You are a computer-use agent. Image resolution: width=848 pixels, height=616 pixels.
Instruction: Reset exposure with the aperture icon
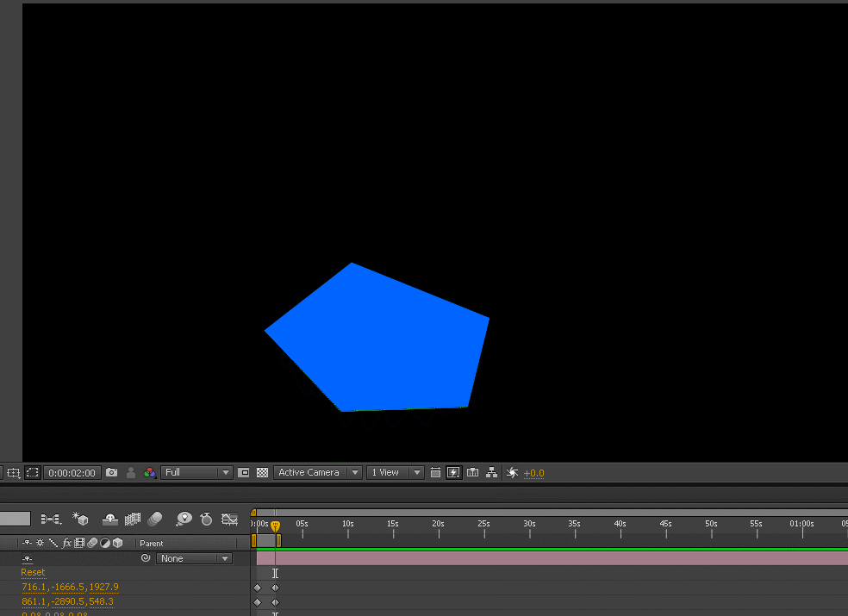point(512,473)
